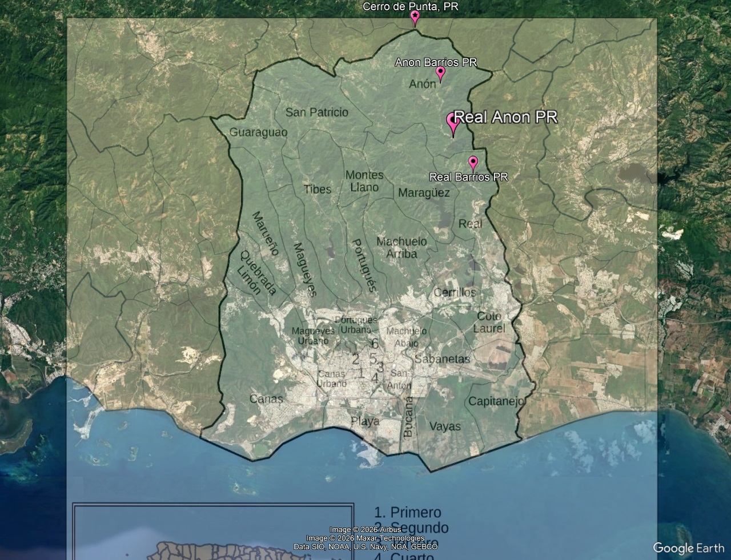Image resolution: width=731 pixels, height=560 pixels.
Task: Click the "1. Primero" legend entry
Action: [x=407, y=512]
